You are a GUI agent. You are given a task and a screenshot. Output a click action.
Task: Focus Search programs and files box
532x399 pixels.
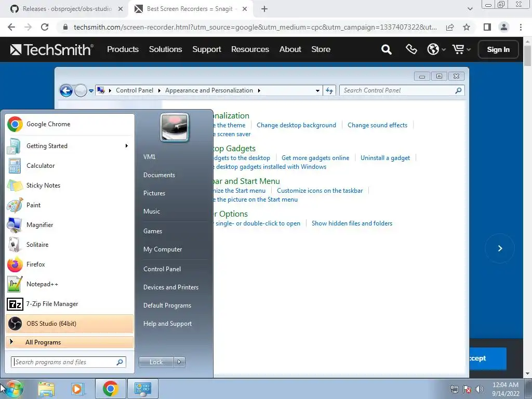point(69,362)
